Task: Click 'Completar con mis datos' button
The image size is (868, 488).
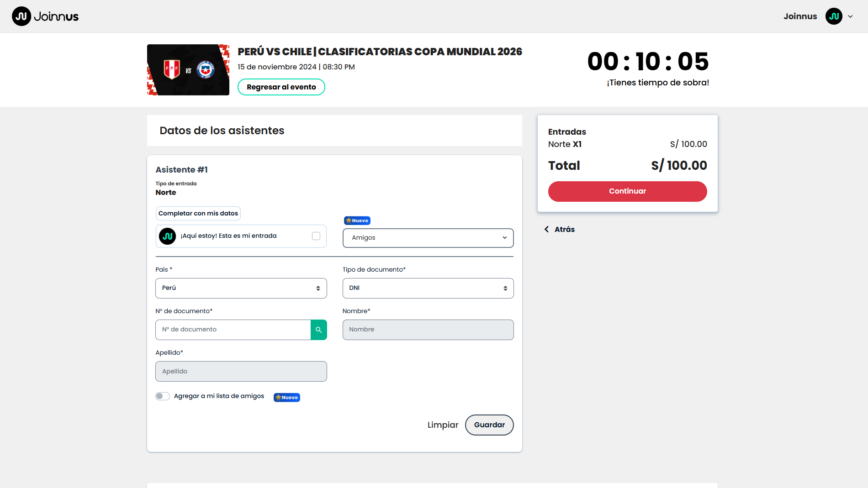Action: [198, 213]
